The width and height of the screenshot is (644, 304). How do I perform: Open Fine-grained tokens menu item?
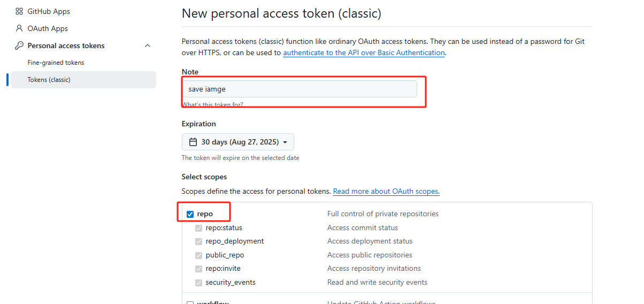coord(56,63)
